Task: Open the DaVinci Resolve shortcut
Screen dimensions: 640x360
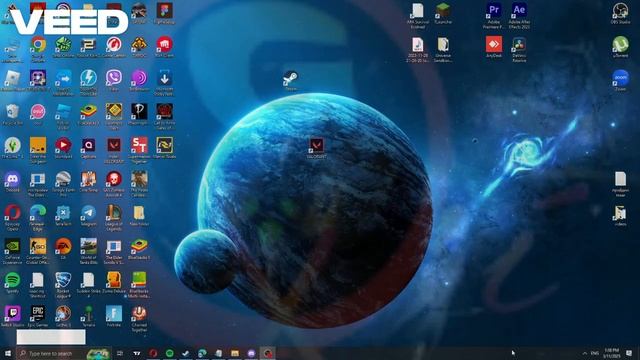Action: click(519, 44)
